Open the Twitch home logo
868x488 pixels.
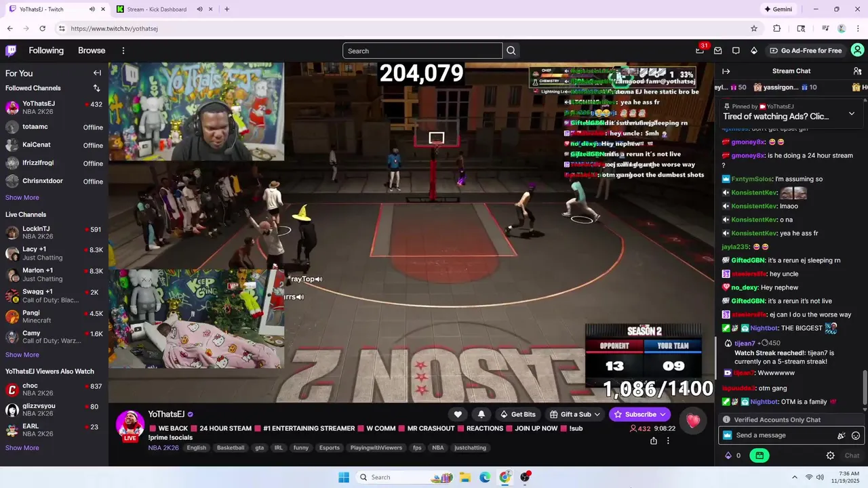[11, 51]
